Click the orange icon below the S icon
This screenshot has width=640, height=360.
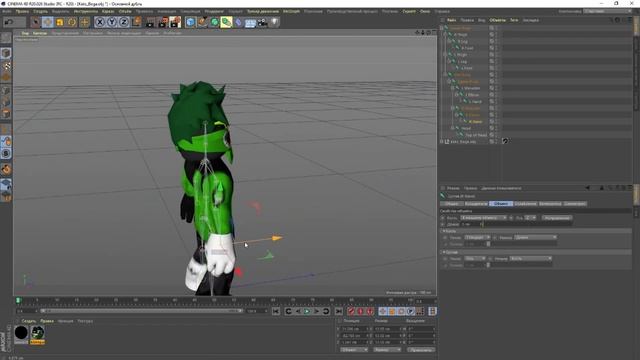pyautogui.click(x=6, y=169)
